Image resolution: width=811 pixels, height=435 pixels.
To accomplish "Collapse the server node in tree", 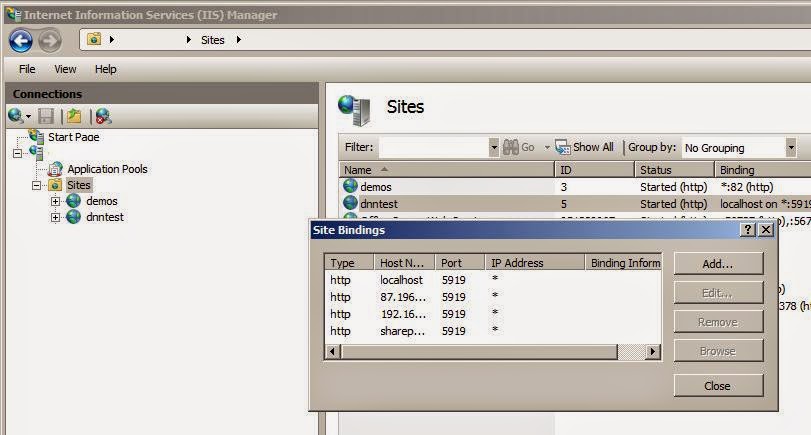I will coord(18,153).
